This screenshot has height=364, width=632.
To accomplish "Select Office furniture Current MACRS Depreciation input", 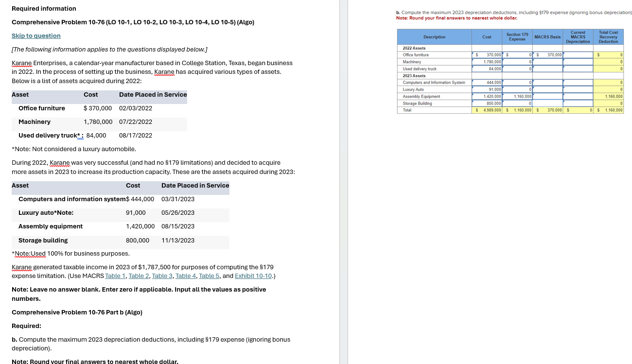I will pyautogui.click(x=578, y=55).
